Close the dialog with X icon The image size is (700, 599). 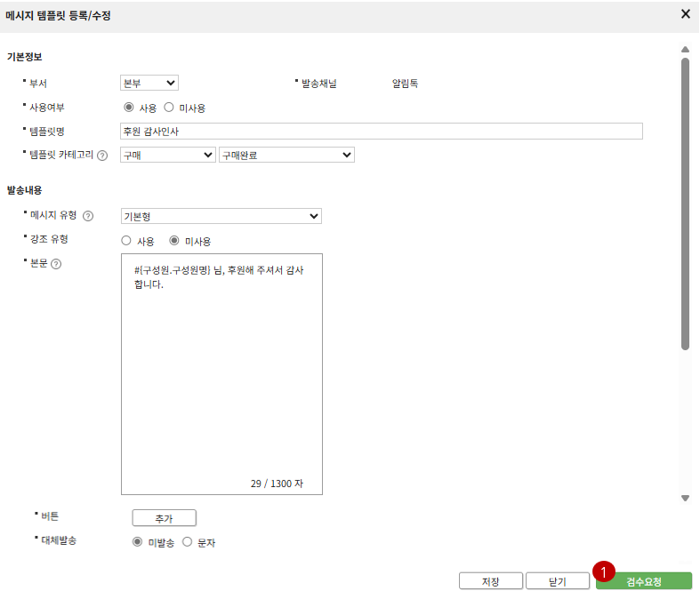pyautogui.click(x=685, y=14)
